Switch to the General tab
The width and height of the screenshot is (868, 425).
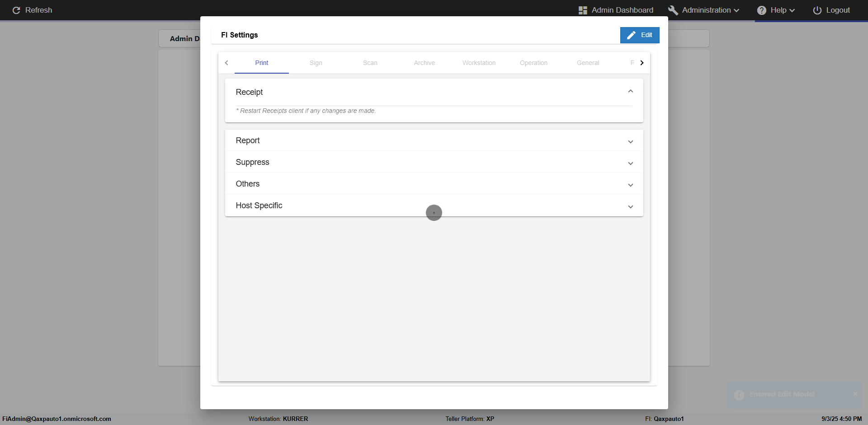coord(588,63)
